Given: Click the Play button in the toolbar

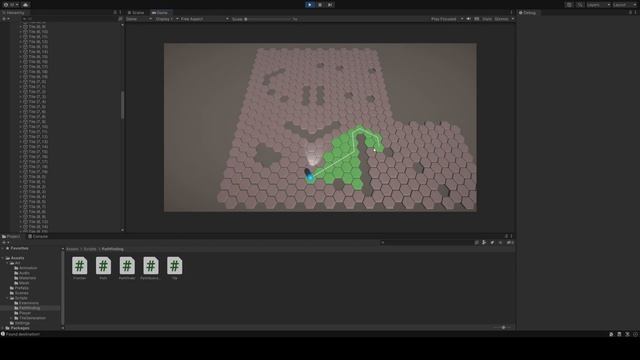Looking at the screenshot, I should coord(310,4).
